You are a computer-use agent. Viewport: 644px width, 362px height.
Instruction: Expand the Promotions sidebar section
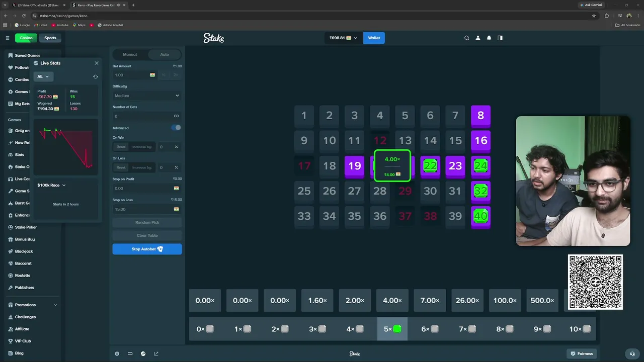[x=34, y=305]
